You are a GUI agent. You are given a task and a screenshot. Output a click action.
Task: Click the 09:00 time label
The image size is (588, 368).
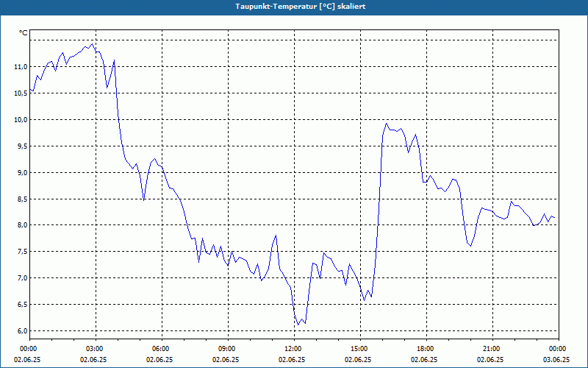tap(228, 349)
